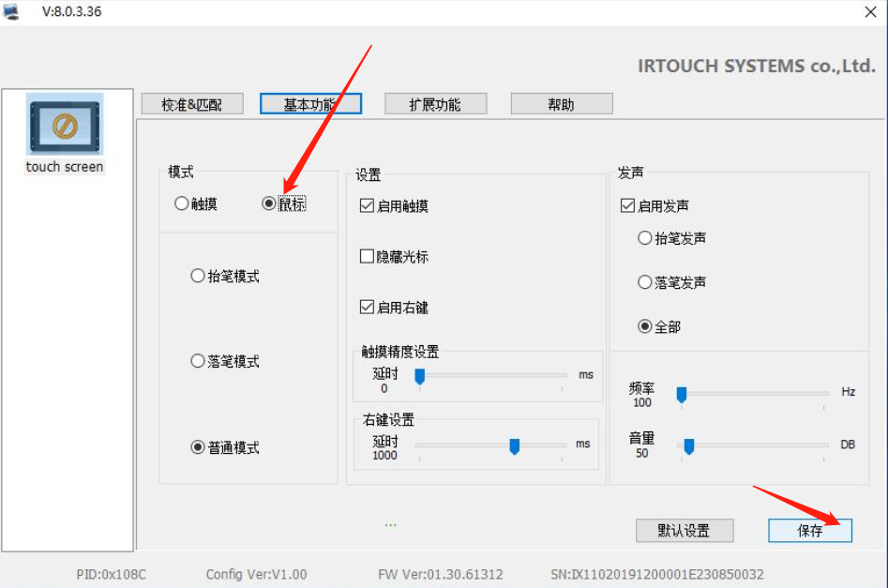Click the 音量 slider handle
The width and height of the screenshot is (888, 588).
point(689,447)
